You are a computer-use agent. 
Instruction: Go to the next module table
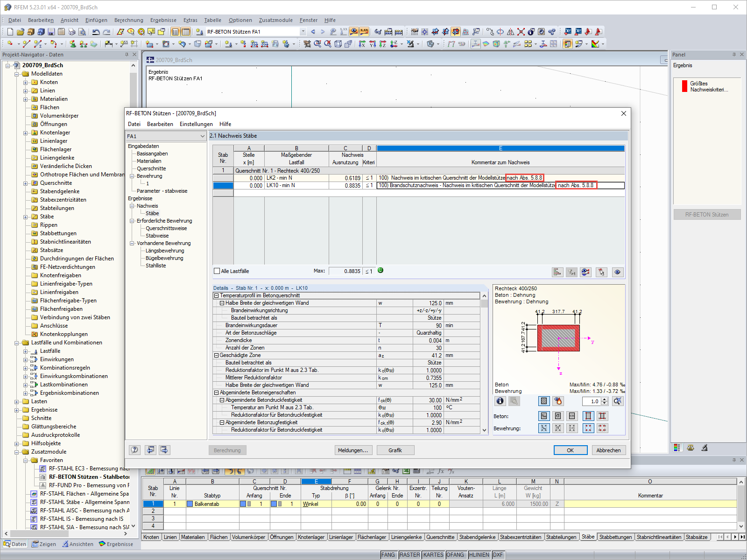[164, 450]
